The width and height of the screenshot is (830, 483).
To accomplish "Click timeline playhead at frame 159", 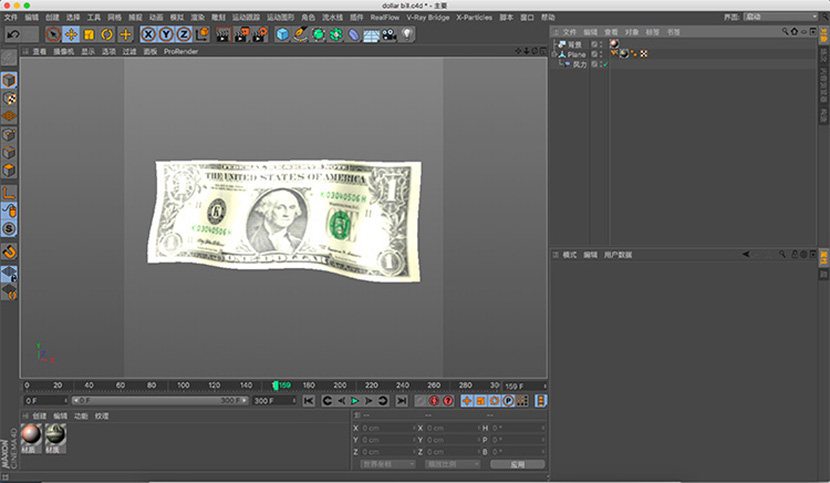I will pos(275,386).
